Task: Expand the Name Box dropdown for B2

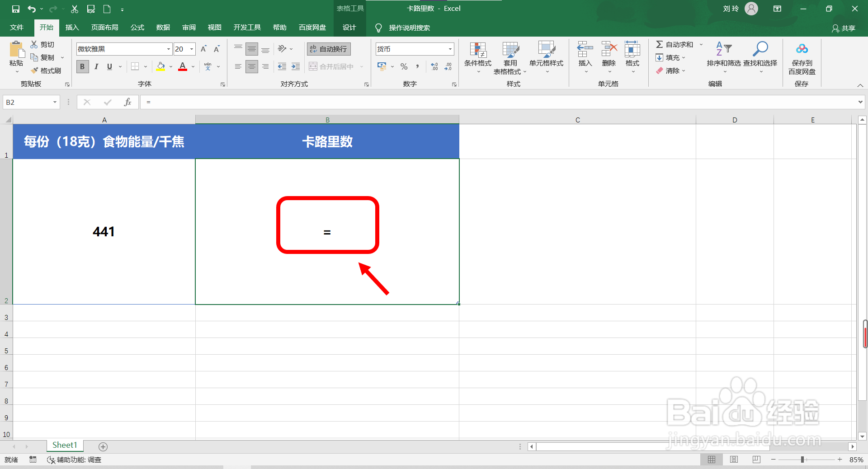Action: (55, 102)
